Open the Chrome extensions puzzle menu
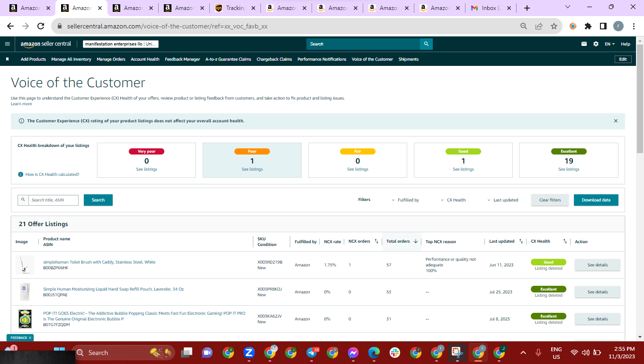 [588, 27]
